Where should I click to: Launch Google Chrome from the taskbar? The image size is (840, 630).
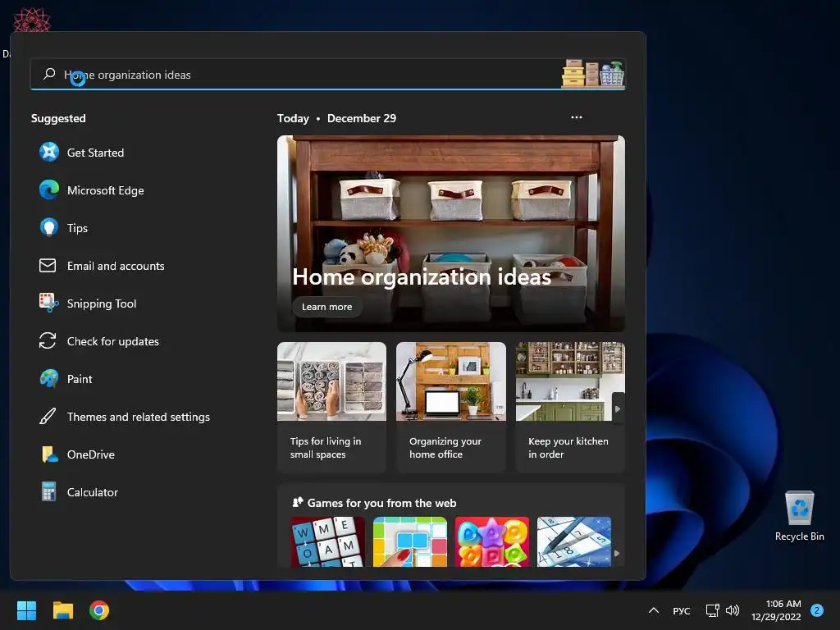pyautogui.click(x=99, y=610)
